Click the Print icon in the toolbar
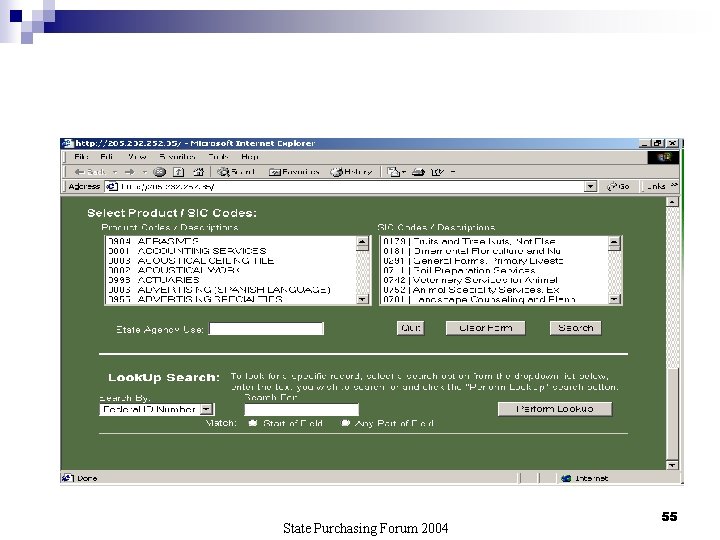The height and width of the screenshot is (540, 720). coord(418,172)
